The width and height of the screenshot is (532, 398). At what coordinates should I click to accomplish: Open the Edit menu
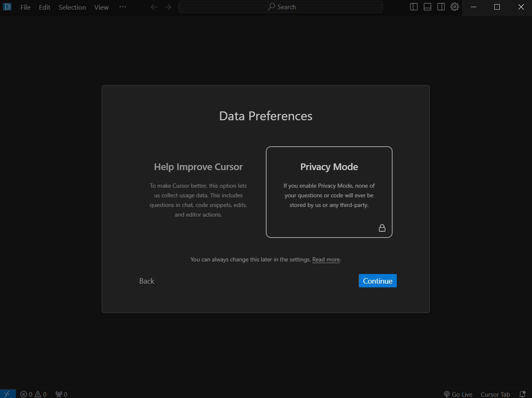[x=45, y=7]
